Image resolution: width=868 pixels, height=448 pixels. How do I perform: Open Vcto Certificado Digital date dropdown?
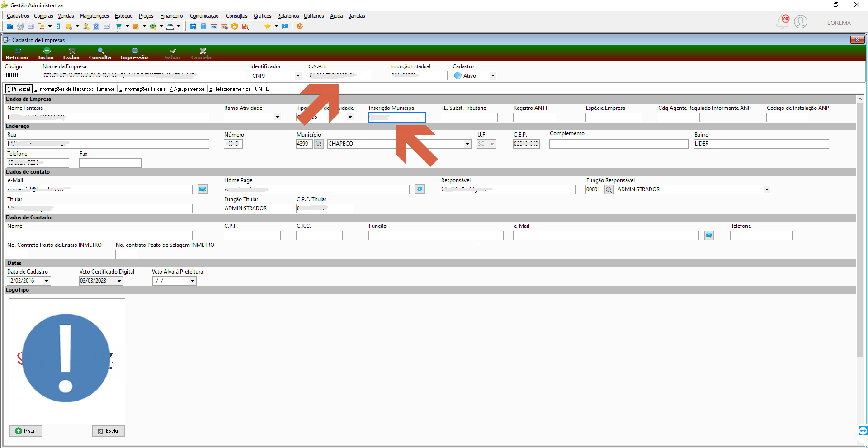coord(119,281)
